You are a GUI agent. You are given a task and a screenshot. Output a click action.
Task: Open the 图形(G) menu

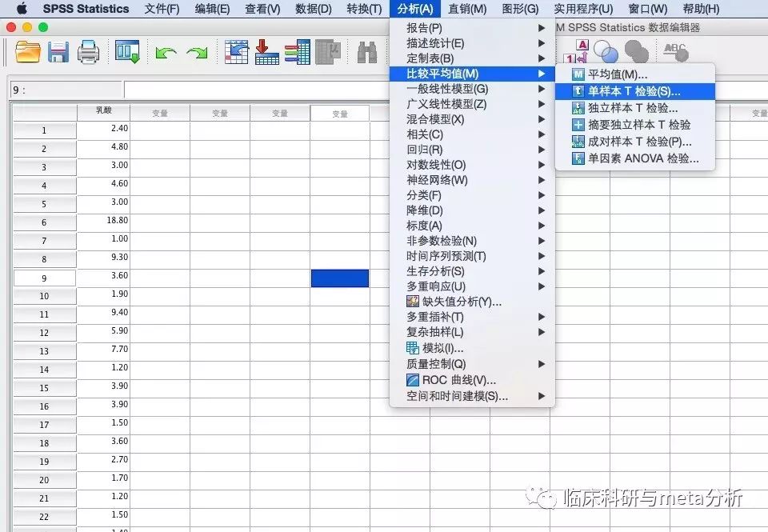point(520,9)
